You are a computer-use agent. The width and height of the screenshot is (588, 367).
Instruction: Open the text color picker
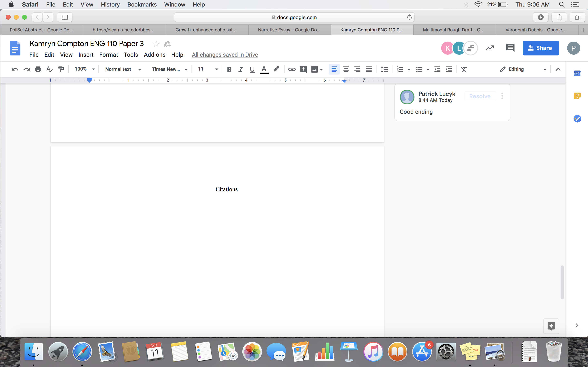coord(264,69)
